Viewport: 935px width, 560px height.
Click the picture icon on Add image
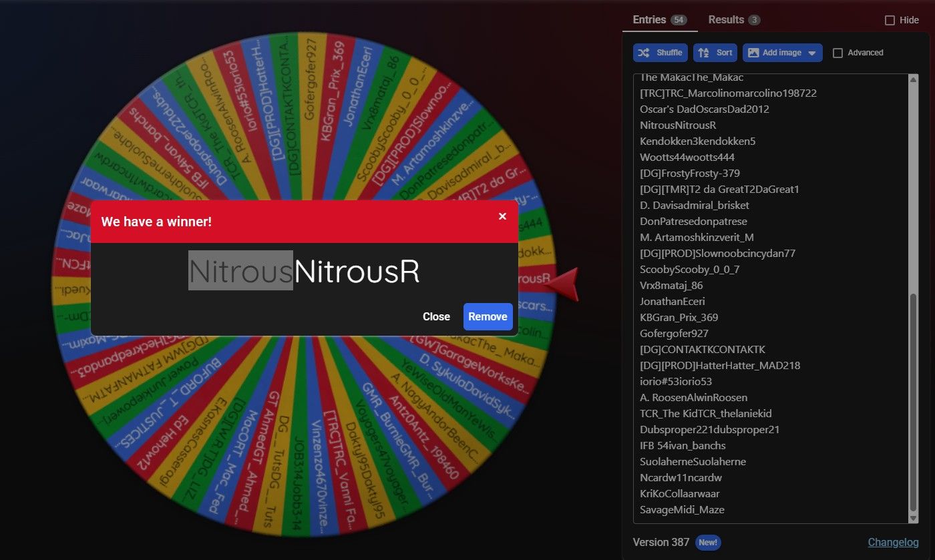click(x=752, y=53)
